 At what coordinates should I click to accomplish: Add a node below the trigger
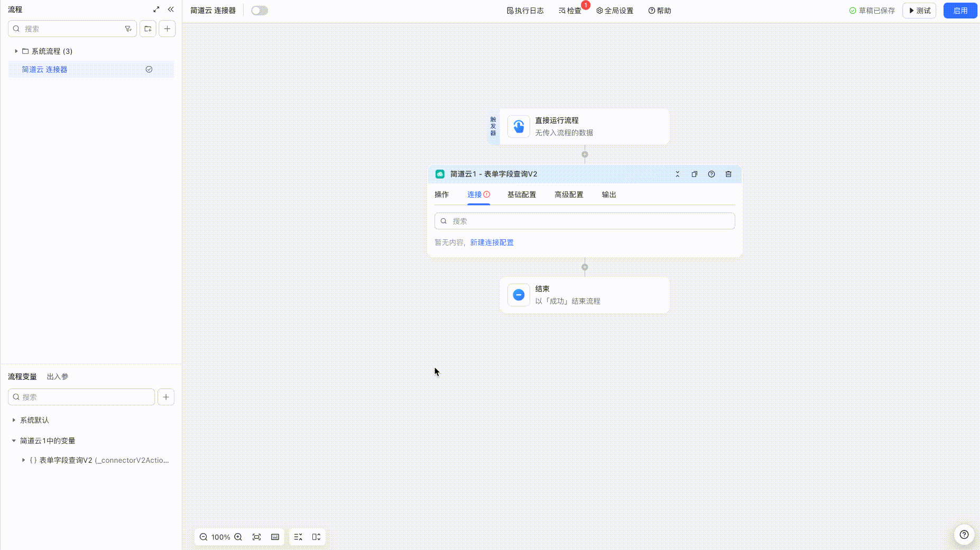585,154
